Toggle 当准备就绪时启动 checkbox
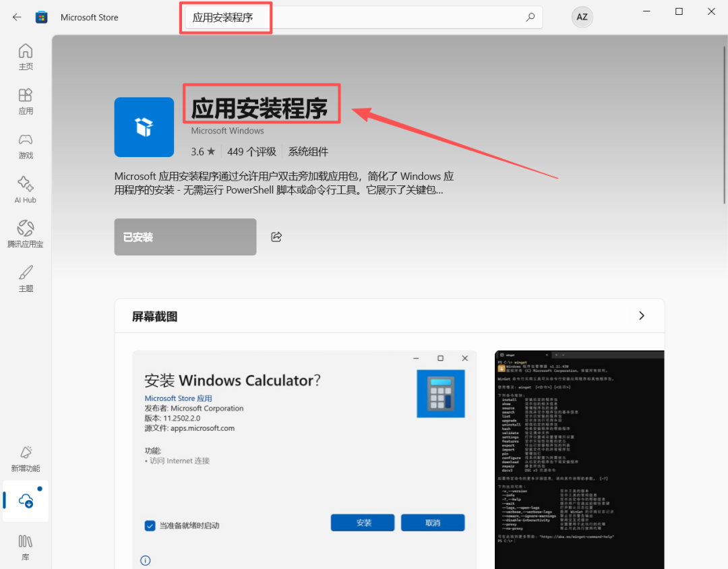Image resolution: width=728 pixels, height=569 pixels. pyautogui.click(x=150, y=526)
